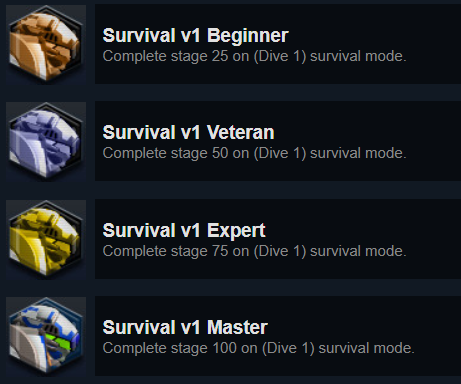This screenshot has width=461, height=384.
Task: Click the word 'Veteran' in the second title
Action: click(x=240, y=133)
